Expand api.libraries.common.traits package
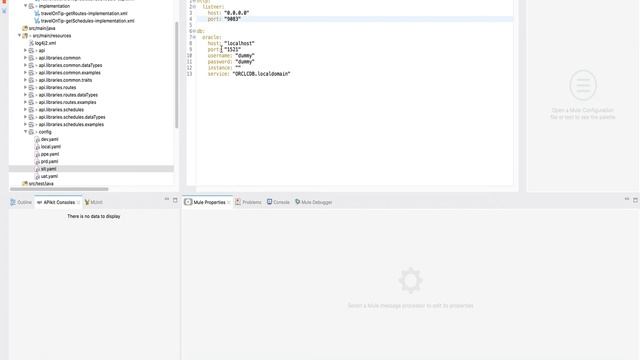This screenshot has width=640, height=360. [x=25, y=80]
